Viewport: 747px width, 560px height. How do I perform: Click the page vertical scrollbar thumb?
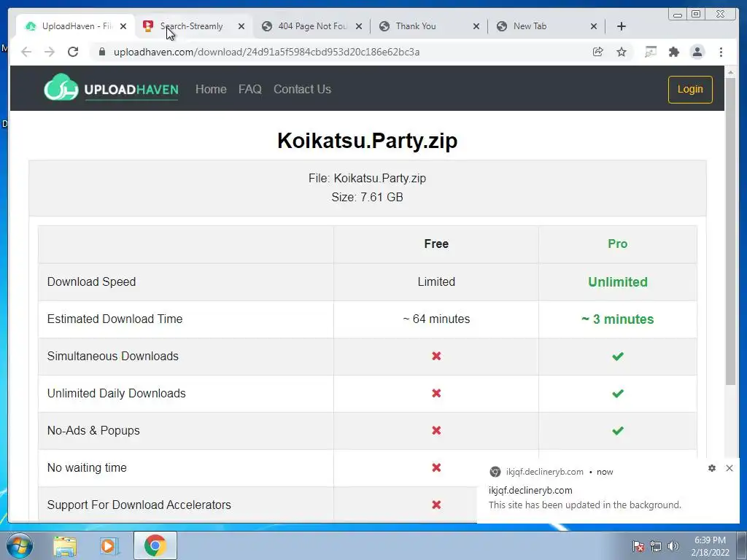click(x=731, y=231)
